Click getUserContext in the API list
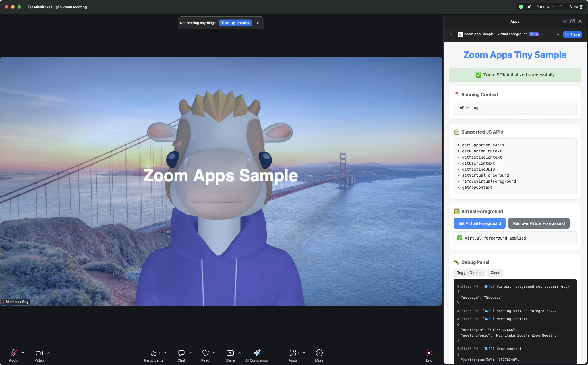 (x=478, y=163)
